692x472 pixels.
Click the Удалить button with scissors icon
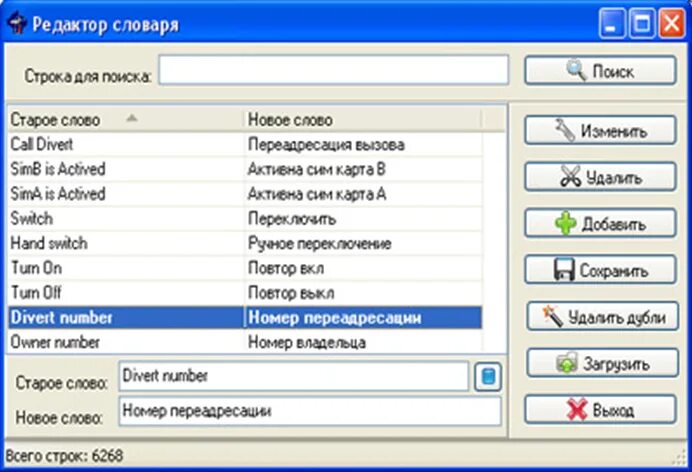tap(600, 176)
